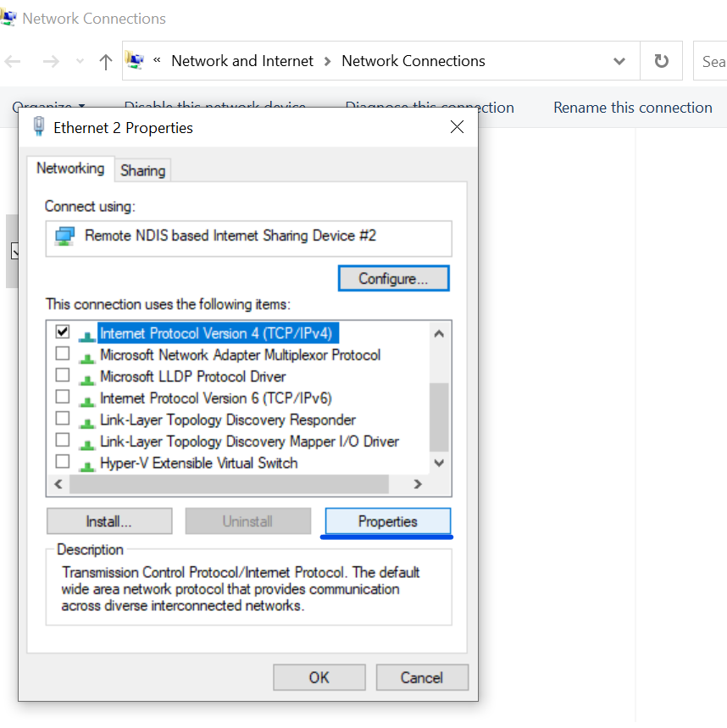Click the Multiplexor Protocol item icon
Screen dimensions: 727x728
(x=86, y=358)
